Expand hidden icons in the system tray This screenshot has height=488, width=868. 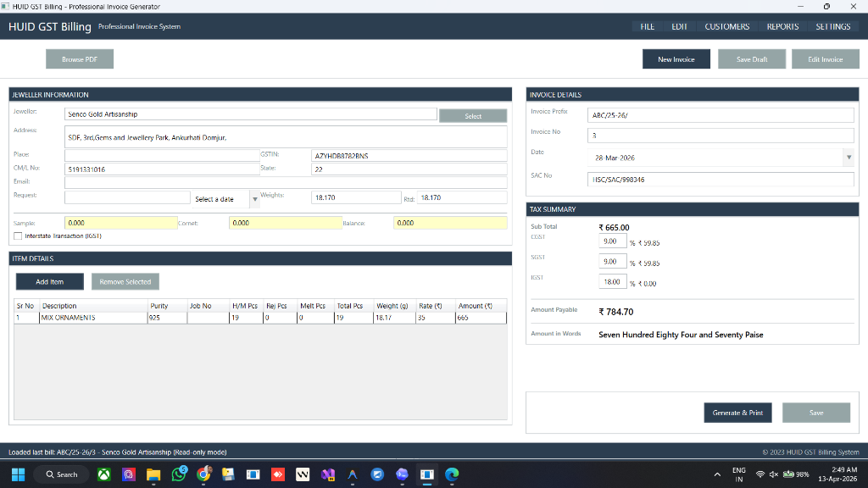coord(717,474)
